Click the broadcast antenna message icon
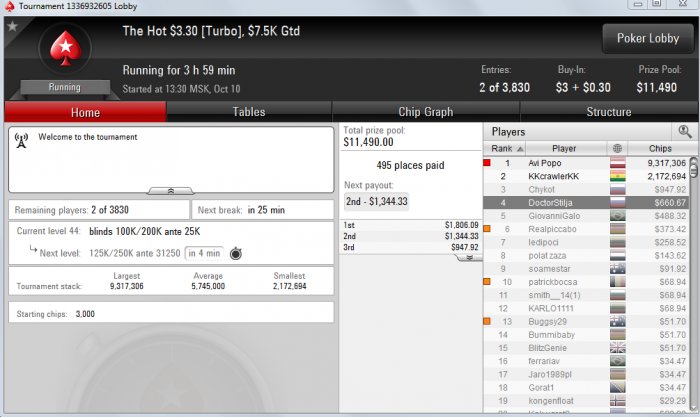Viewport: 700px width, 417px height. pyautogui.click(x=21, y=140)
